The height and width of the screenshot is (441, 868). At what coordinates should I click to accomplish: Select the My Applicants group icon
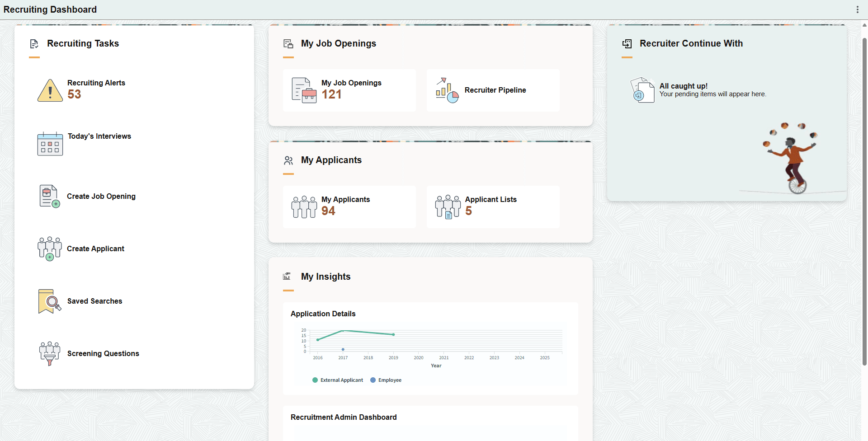tap(303, 206)
